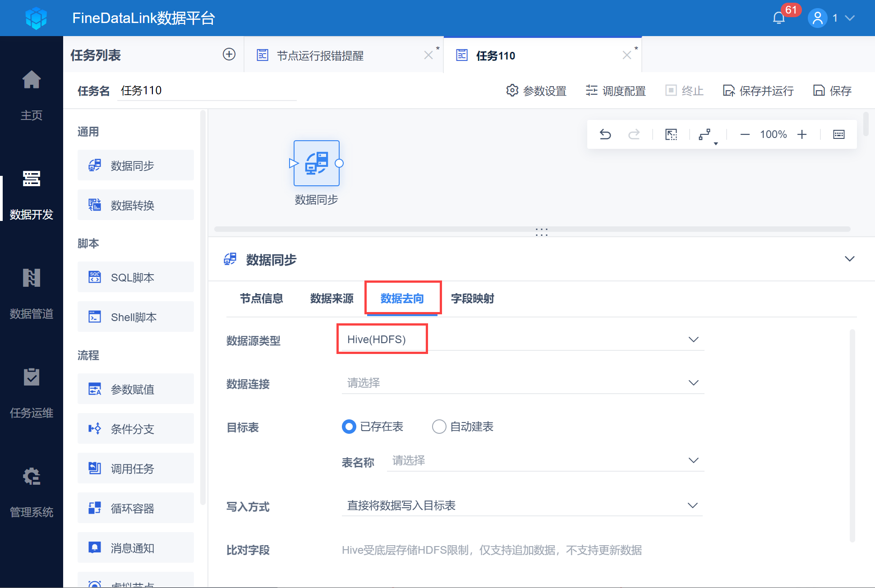Image resolution: width=875 pixels, height=588 pixels.
Task: Switch to the 节点运行报错提醒 tab
Action: pyautogui.click(x=320, y=55)
